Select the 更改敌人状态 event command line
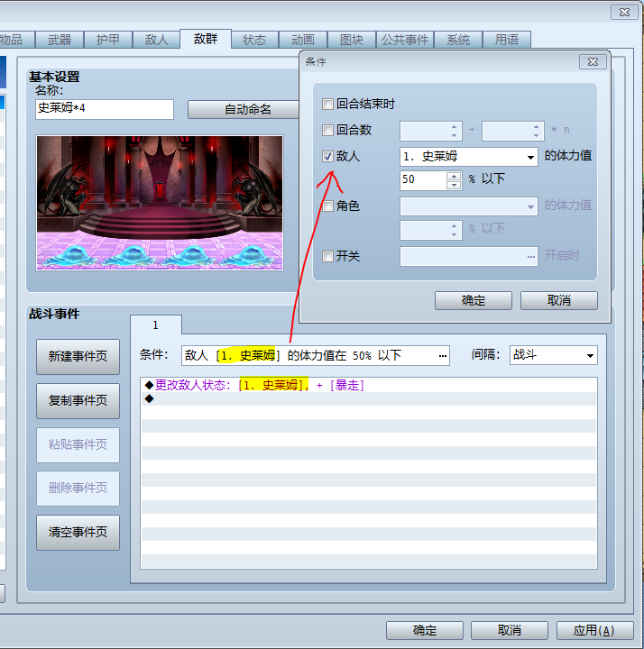The height and width of the screenshot is (649, 644). coord(369,386)
